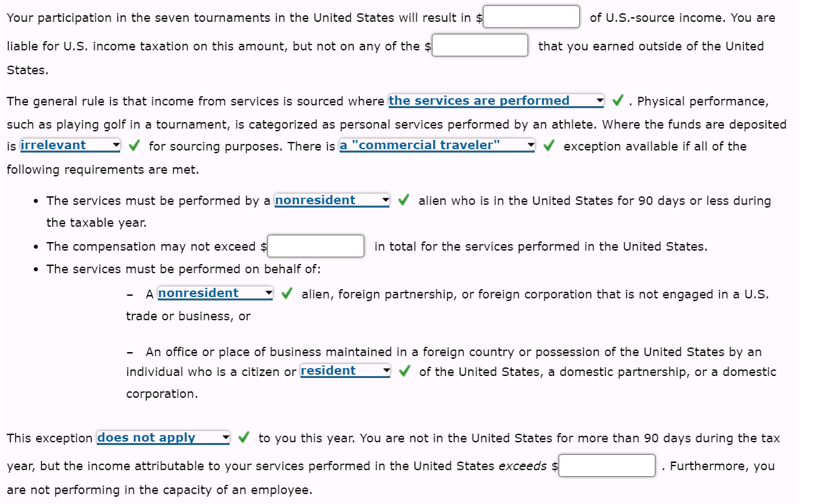820x504 pixels.
Task: Click the U.S.-source income amount field
Action: click(x=531, y=17)
